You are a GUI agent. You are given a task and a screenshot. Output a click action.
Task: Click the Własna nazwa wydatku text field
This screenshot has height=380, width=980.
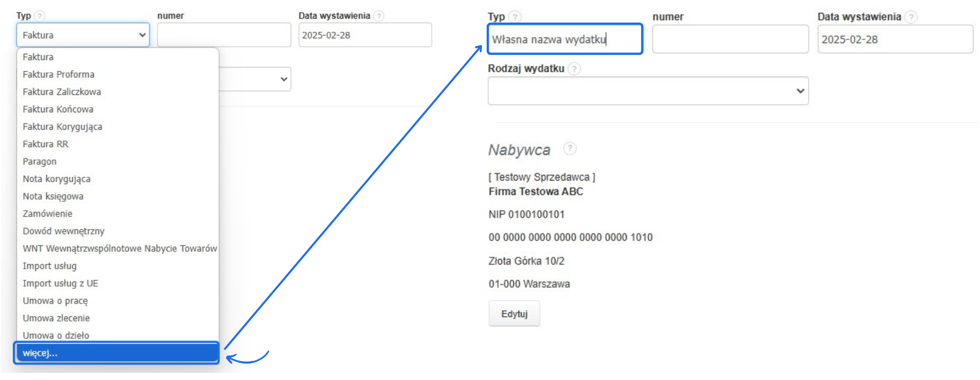click(565, 39)
